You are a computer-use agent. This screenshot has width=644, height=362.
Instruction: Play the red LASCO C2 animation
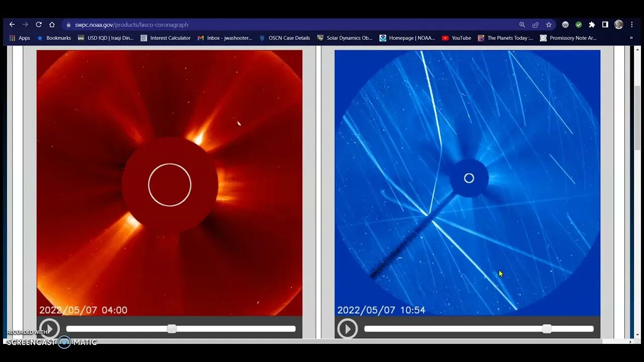click(x=49, y=329)
